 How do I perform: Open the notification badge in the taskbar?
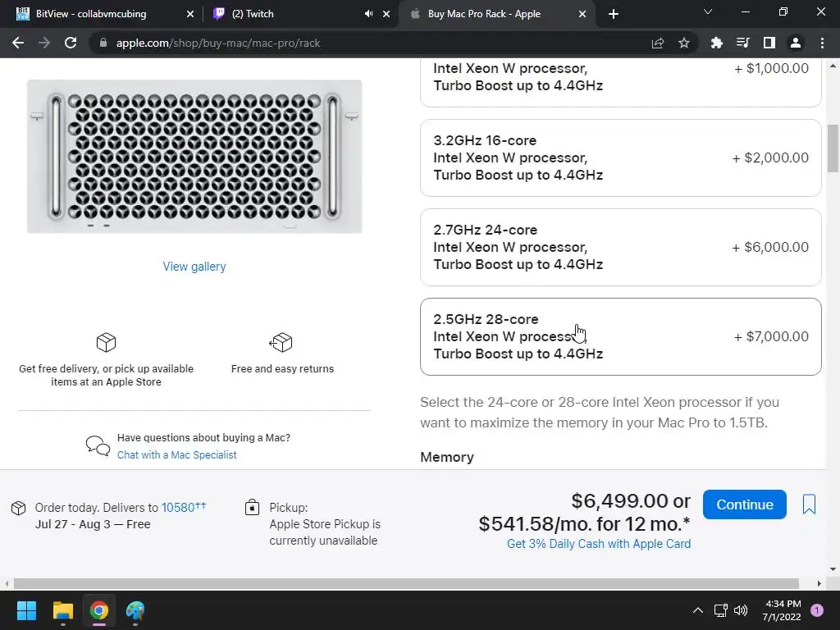(817, 610)
